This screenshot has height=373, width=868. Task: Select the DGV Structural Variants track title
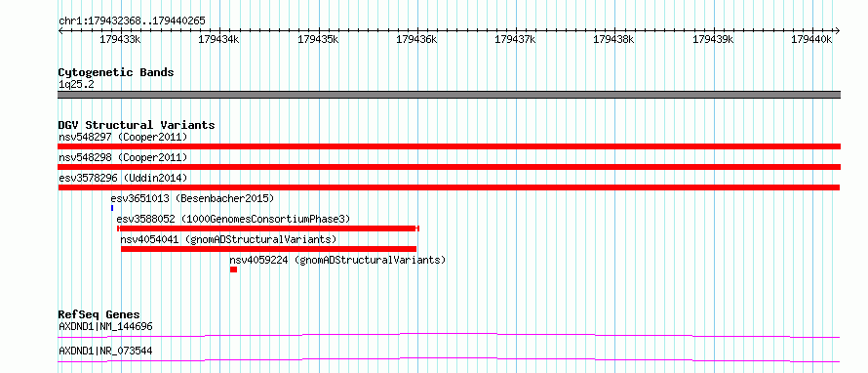[x=137, y=125]
